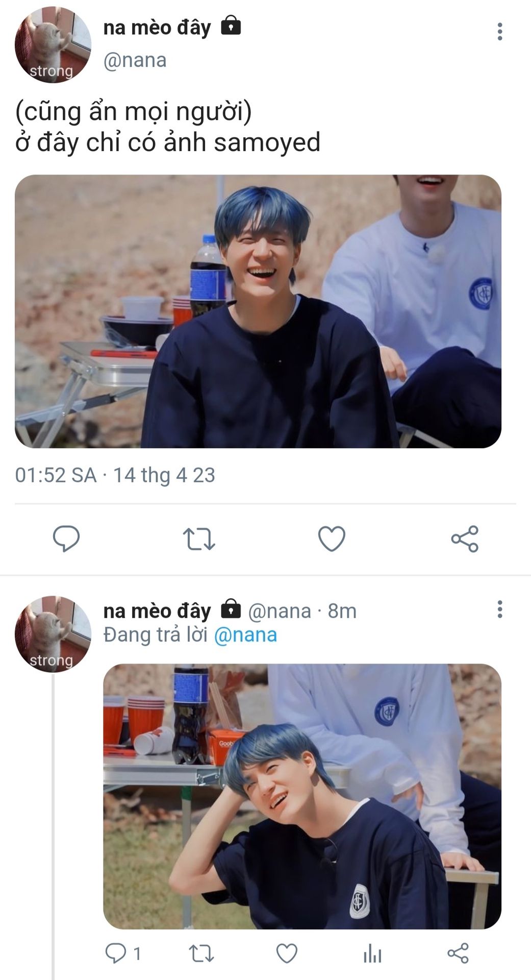Tap 'na mèo đây' name on main tweet
Viewport: 531px width, 980px height.
[x=157, y=28]
